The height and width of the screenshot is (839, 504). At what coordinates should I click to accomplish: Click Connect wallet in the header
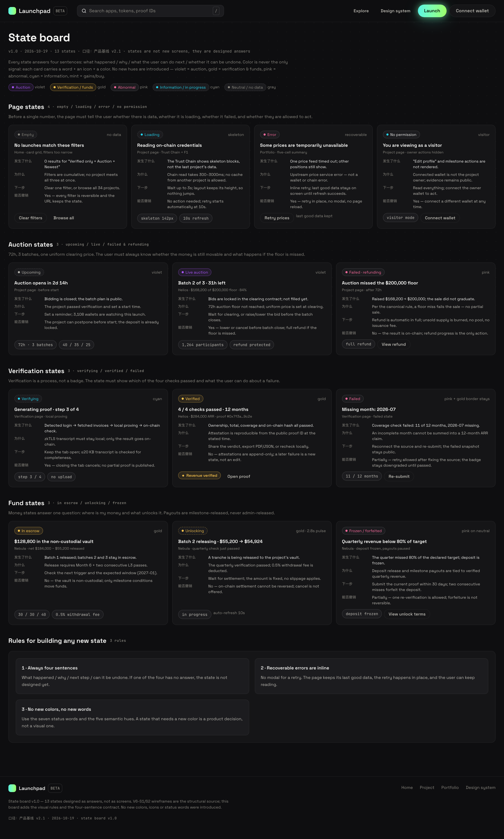coord(472,11)
